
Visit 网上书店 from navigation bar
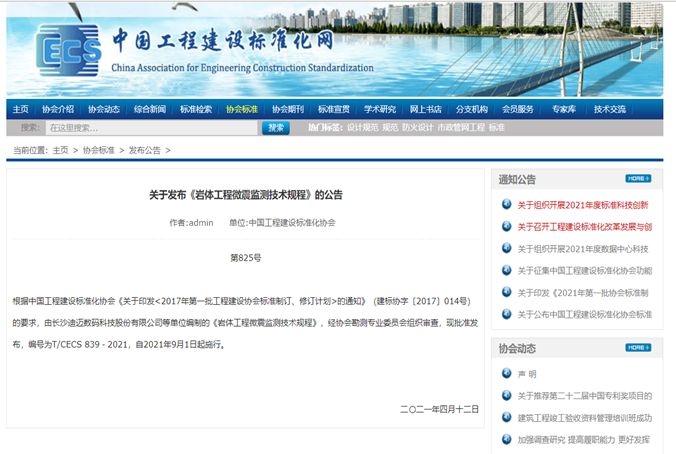[x=426, y=110]
